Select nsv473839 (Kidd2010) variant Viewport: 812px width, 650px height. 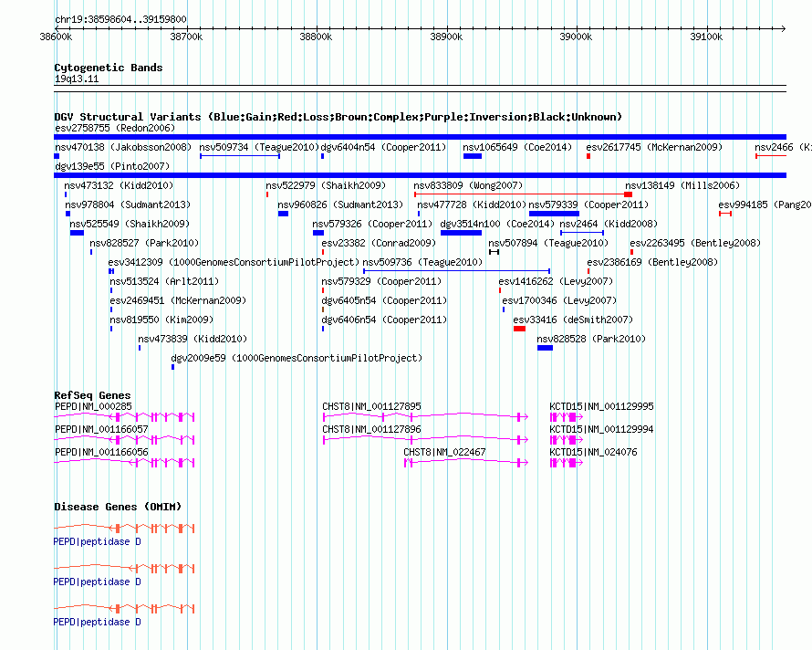pyautogui.click(x=193, y=339)
